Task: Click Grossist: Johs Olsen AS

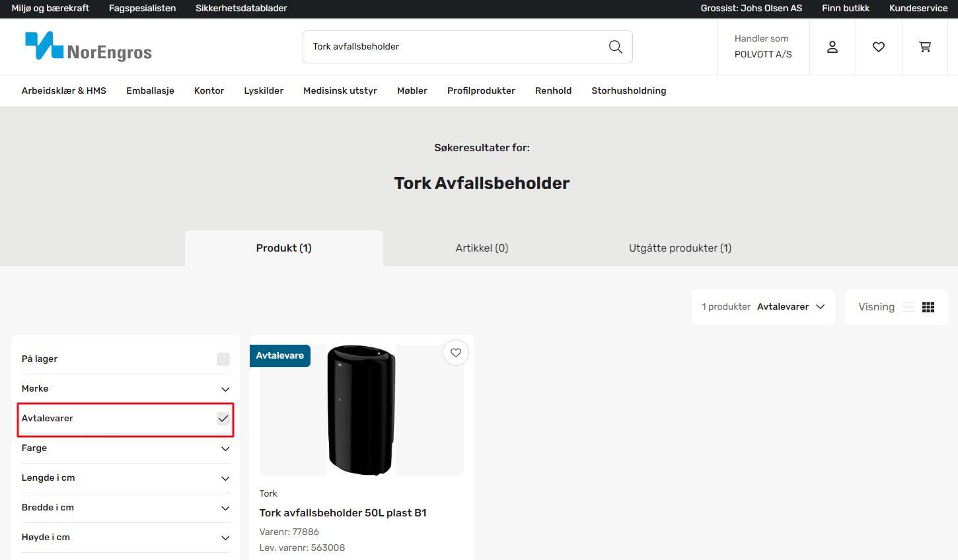Action: (751, 9)
